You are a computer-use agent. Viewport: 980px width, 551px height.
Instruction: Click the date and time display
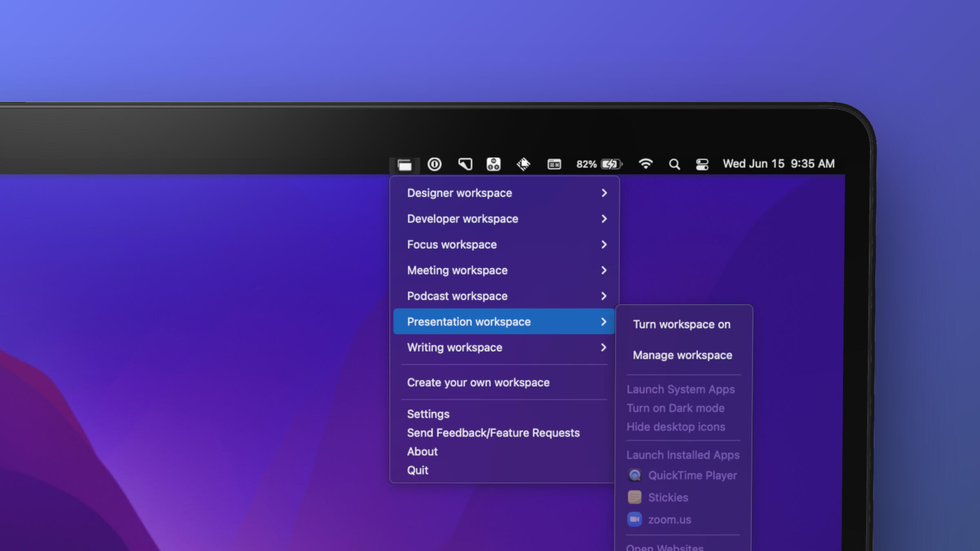[778, 164]
